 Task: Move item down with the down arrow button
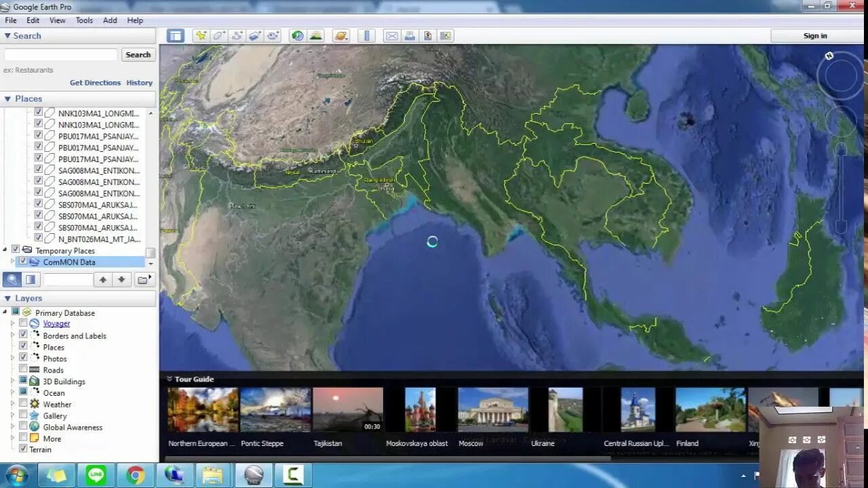121,279
